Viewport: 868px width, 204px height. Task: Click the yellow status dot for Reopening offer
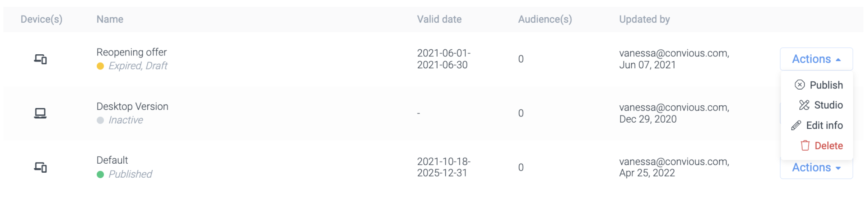100,66
